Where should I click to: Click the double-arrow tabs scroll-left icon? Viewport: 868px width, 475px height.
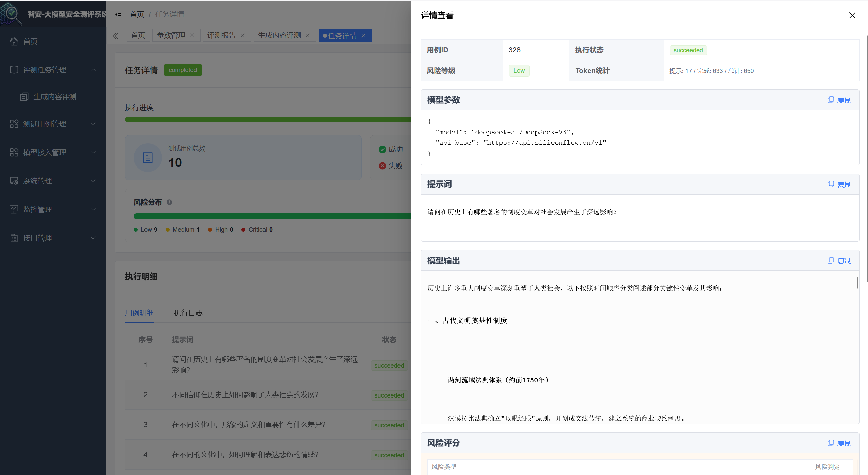[116, 36]
